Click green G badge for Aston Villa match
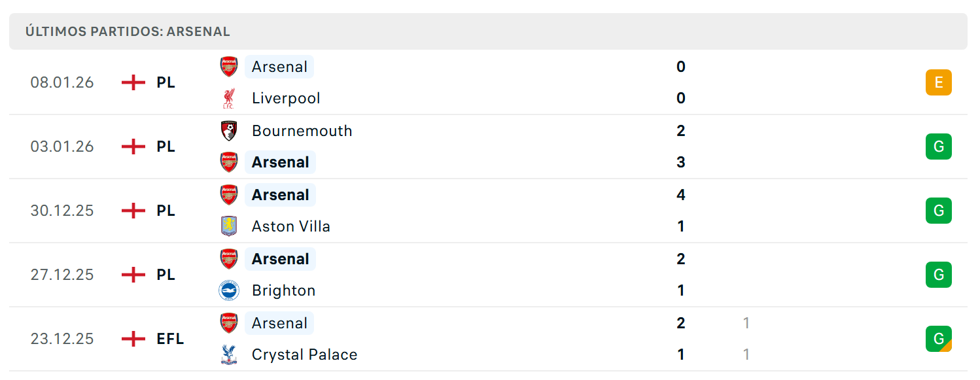Screen dimensions: 980x380 tap(939, 211)
